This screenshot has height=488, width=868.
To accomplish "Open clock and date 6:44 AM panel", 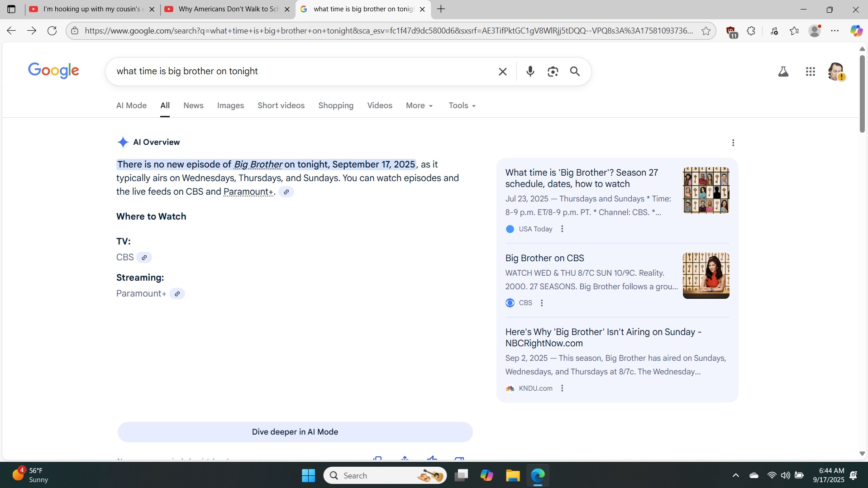I will [828, 475].
